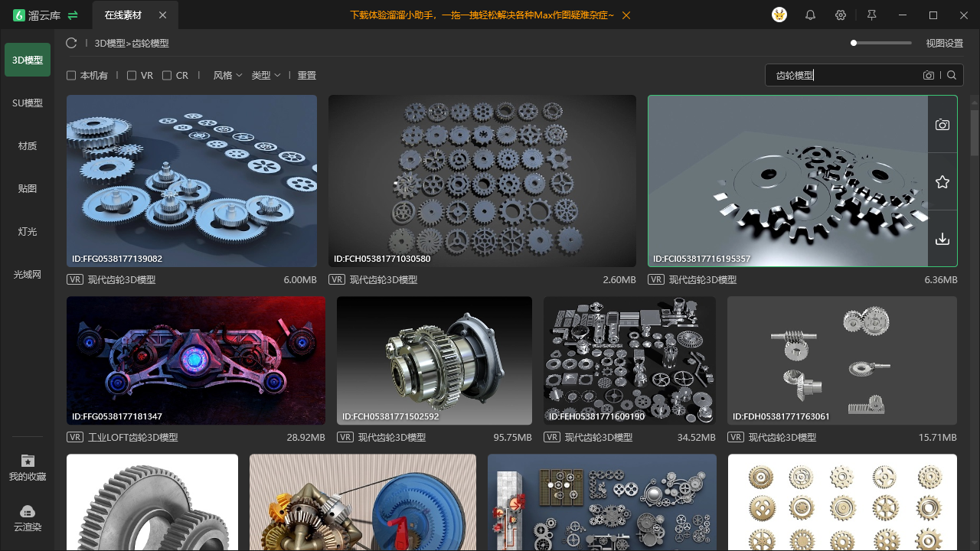Select 材质 in sidebar

tap(28, 146)
